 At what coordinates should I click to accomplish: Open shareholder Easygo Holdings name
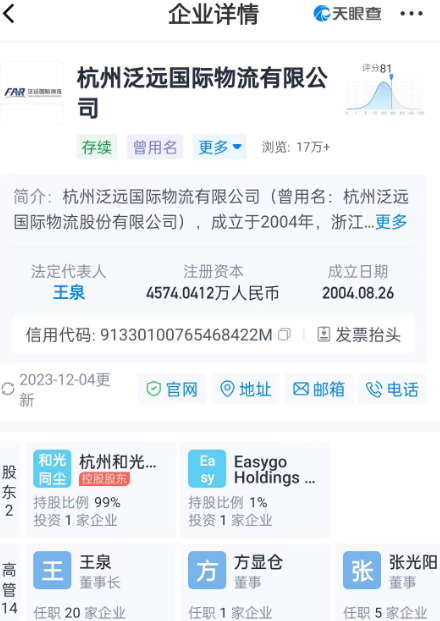[x=274, y=470]
